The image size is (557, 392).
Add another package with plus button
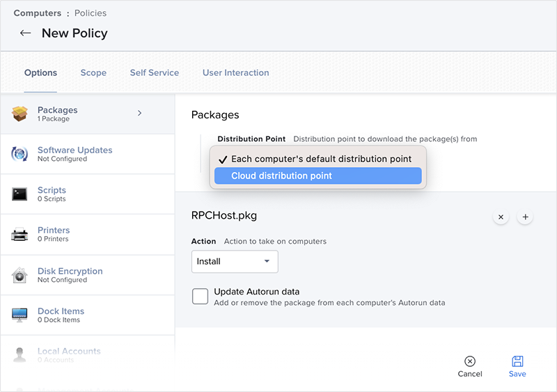point(526,217)
